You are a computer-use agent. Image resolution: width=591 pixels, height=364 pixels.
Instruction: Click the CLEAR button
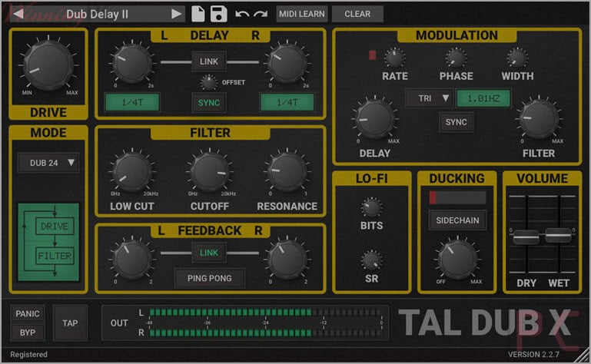[357, 14]
